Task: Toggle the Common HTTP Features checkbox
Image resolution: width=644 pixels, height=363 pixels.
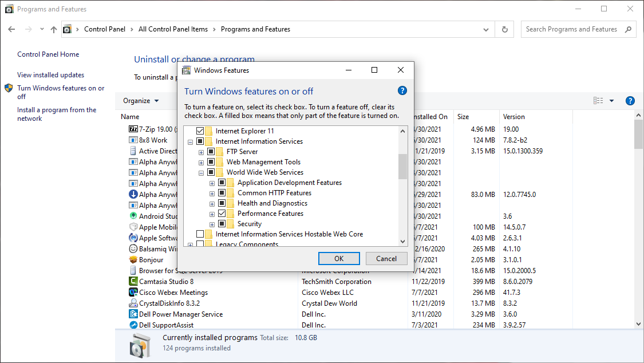Action: click(x=222, y=192)
